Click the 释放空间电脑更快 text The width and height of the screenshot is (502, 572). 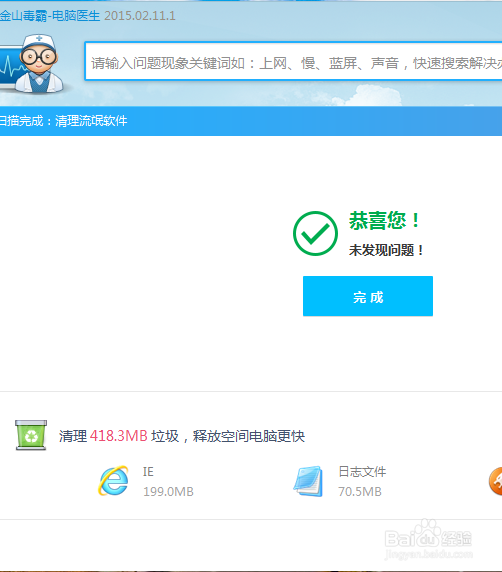click(x=249, y=436)
